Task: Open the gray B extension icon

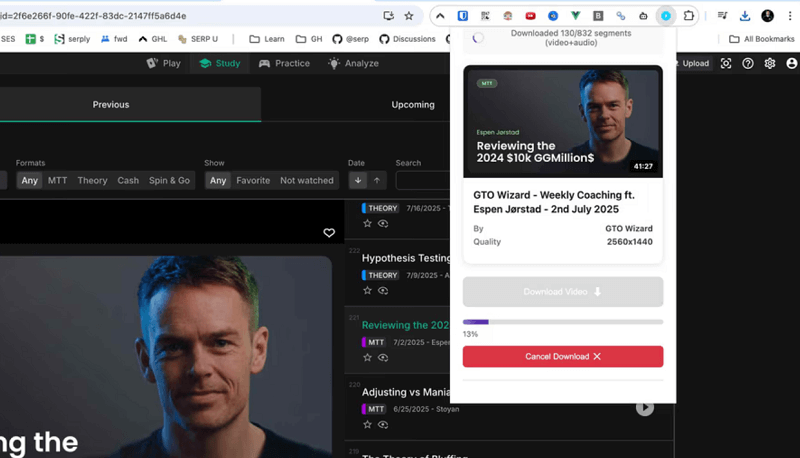Action: (x=598, y=16)
